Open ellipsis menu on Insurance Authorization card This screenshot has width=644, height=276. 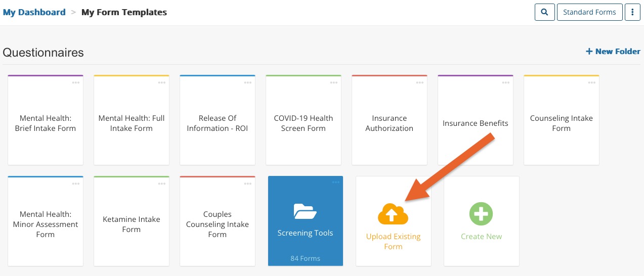[420, 82]
